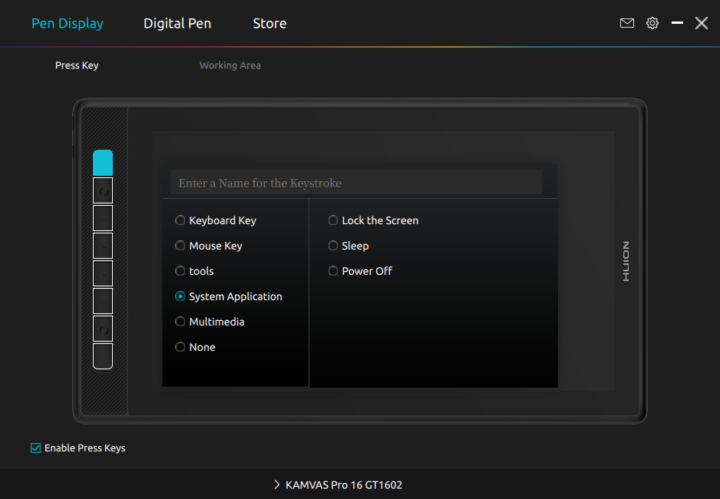Select the second press key on tablet
The height and width of the screenshot is (499, 720).
pos(103,191)
